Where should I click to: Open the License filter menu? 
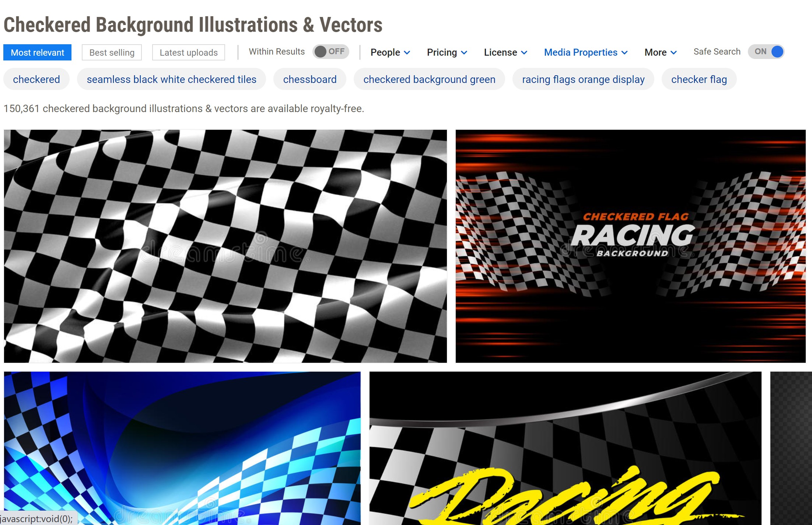click(x=505, y=52)
